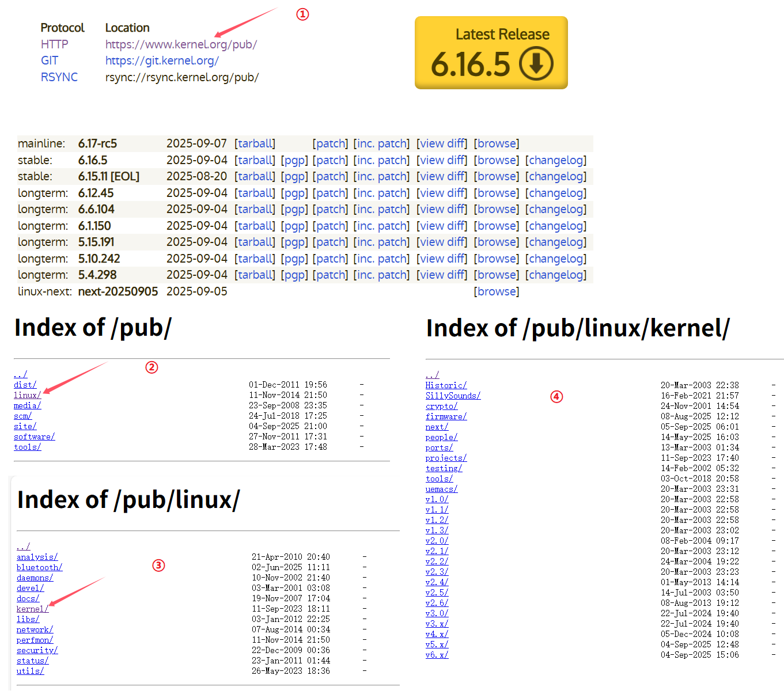The image size is (784, 698).
Task: Open docs/ directory in /pub/linux/ index
Action: (x=28, y=598)
